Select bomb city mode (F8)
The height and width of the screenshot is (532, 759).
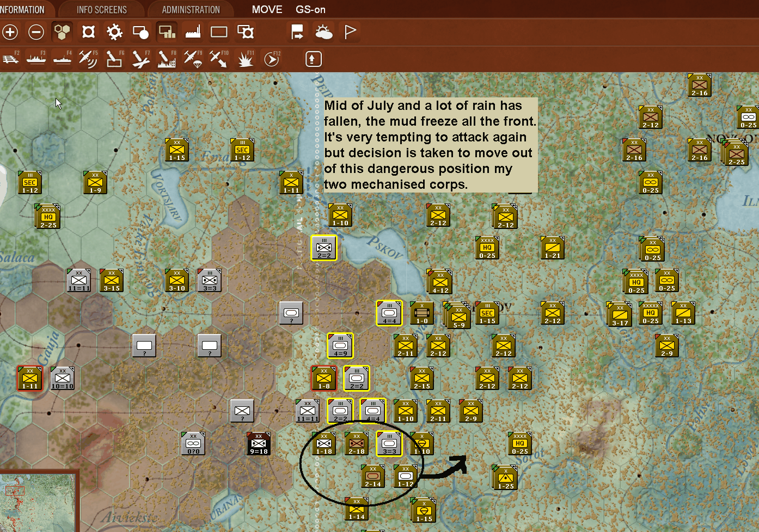tap(167, 58)
